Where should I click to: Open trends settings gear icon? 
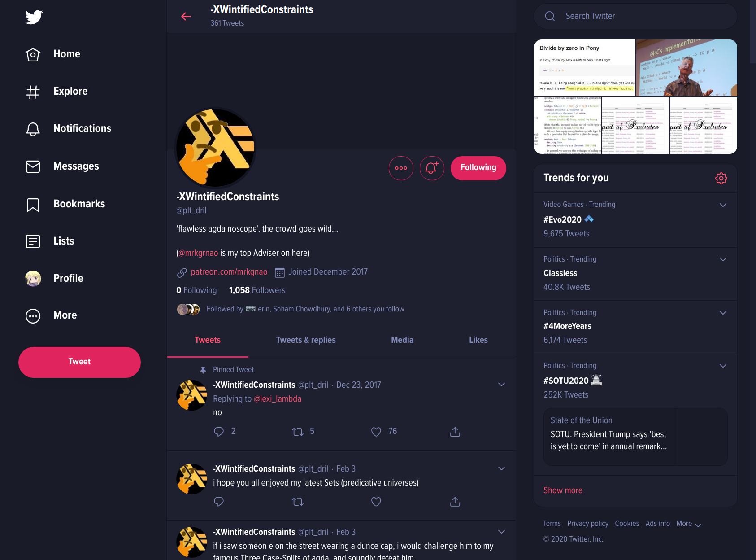pyautogui.click(x=721, y=178)
